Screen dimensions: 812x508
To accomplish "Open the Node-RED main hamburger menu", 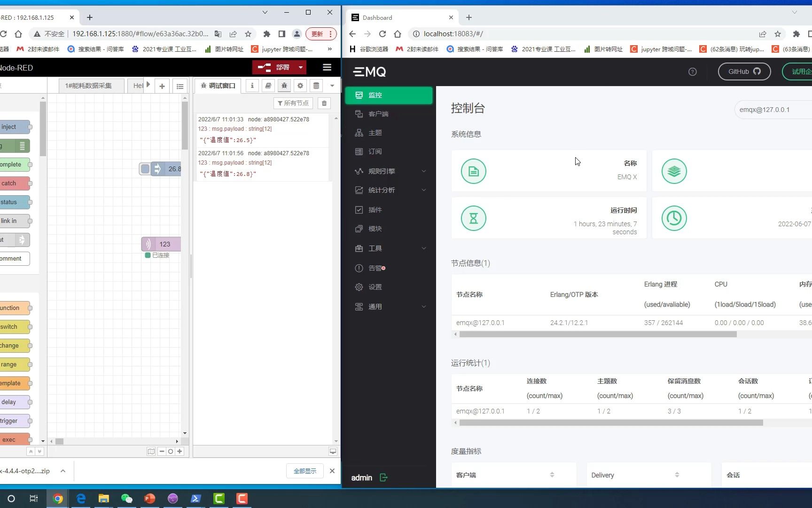I will click(327, 67).
